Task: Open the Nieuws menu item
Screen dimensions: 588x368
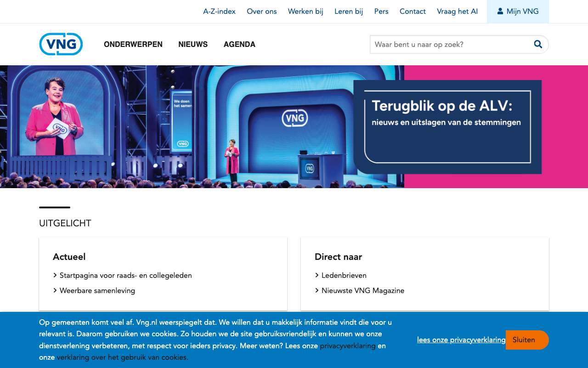Action: coord(193,45)
